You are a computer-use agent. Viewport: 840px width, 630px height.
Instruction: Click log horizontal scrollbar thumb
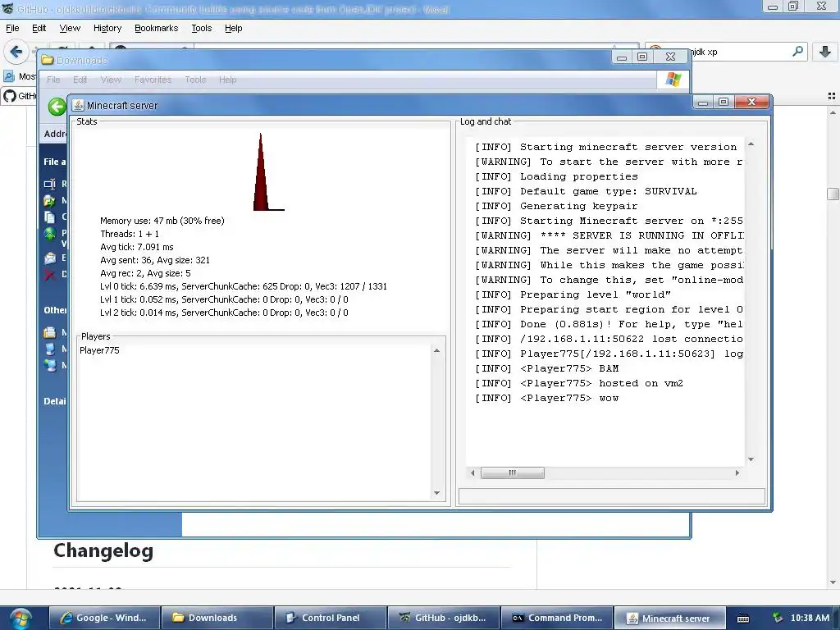(512, 472)
